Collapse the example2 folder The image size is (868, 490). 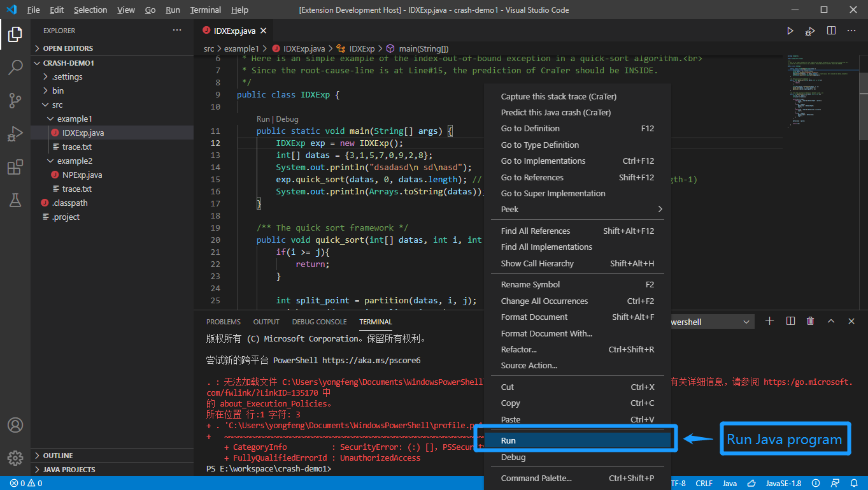pyautogui.click(x=112, y=161)
